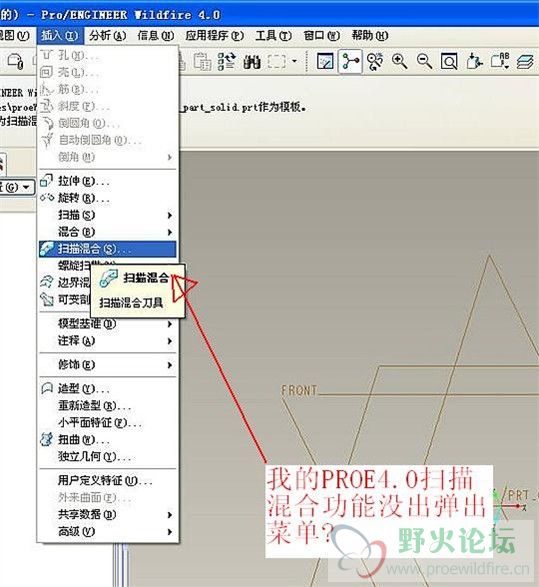Click the binoculars find icon
Image resolution: width=539 pixels, height=587 pixels.
tap(252, 61)
